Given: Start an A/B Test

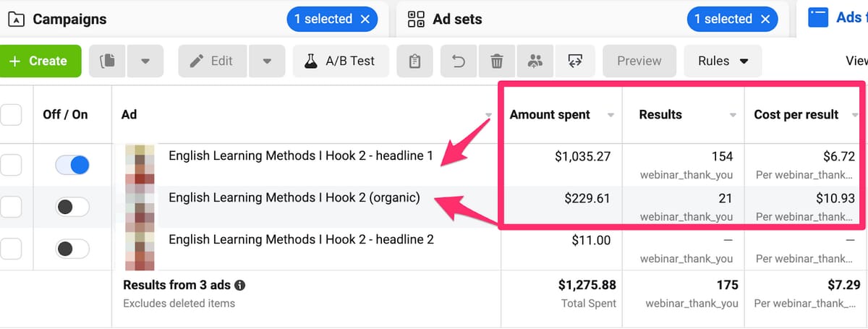Looking at the screenshot, I should (x=341, y=61).
